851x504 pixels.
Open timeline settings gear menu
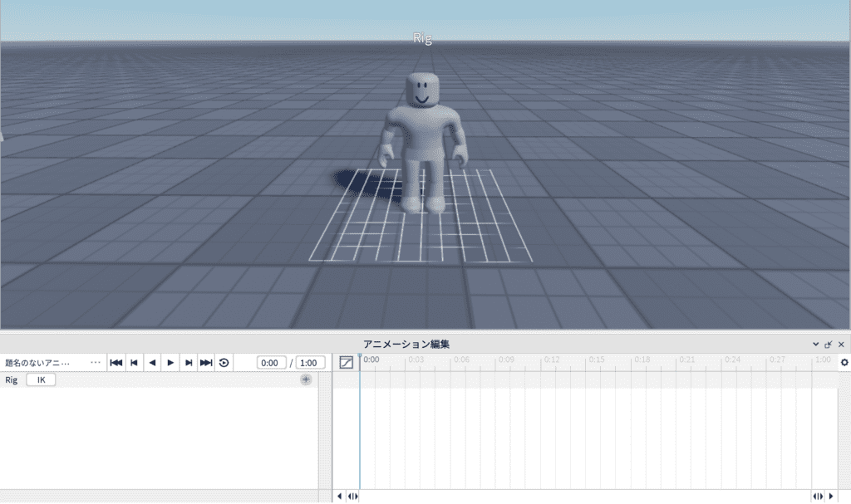coord(844,363)
